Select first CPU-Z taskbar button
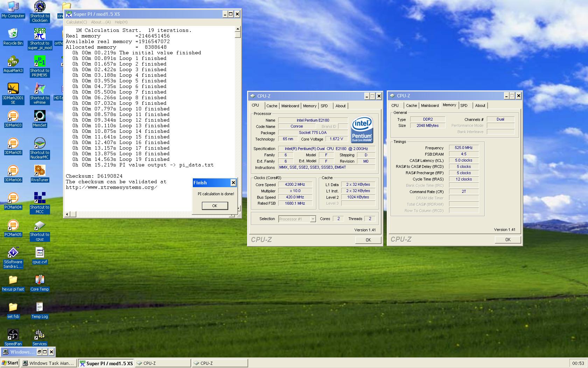The image size is (588, 368). click(163, 363)
